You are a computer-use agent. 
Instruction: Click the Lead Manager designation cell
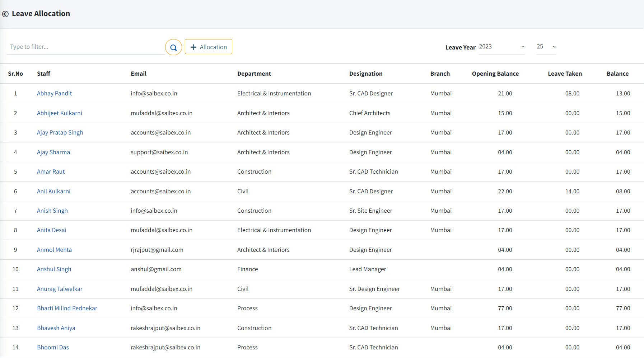[368, 269]
